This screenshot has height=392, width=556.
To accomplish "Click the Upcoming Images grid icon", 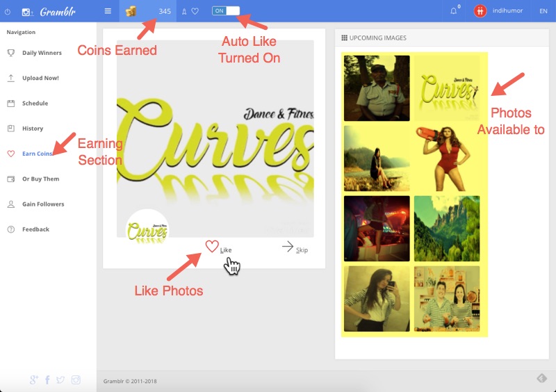I will point(344,38).
